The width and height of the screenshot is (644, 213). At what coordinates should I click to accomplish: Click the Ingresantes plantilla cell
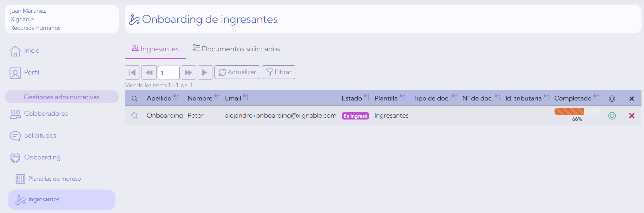(x=391, y=115)
